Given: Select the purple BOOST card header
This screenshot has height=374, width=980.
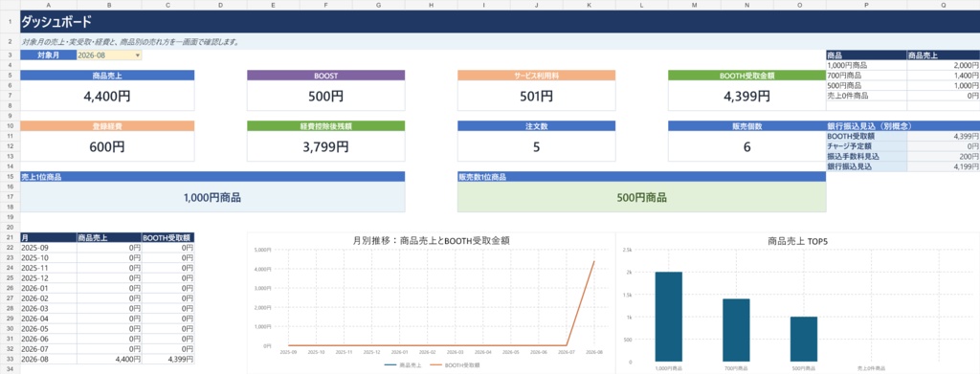Looking at the screenshot, I should pyautogui.click(x=325, y=75).
